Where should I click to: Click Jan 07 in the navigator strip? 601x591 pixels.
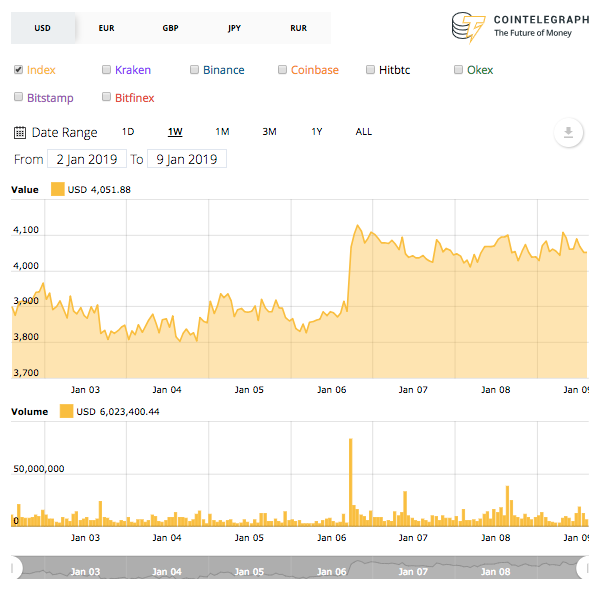(x=413, y=571)
